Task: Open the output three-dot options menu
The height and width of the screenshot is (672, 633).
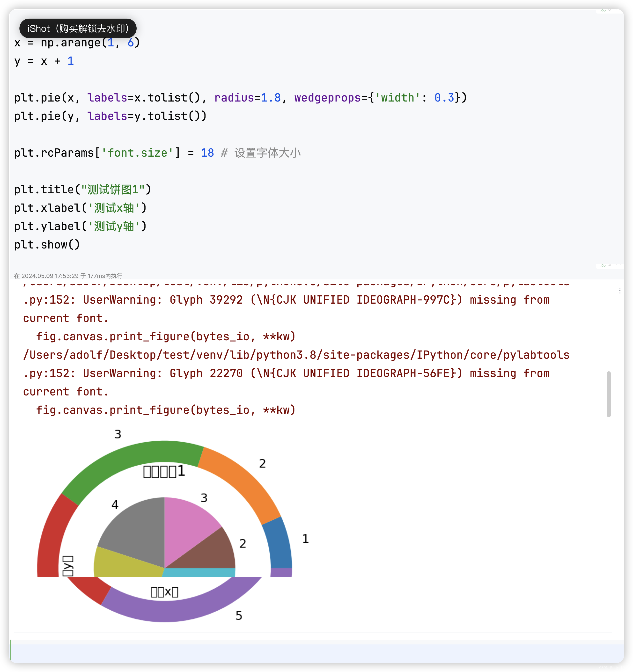Action: pyautogui.click(x=619, y=291)
